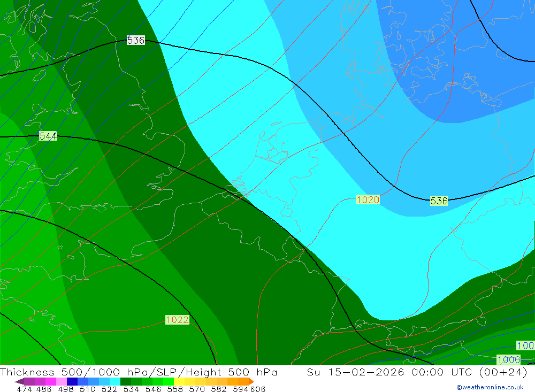
Task: Click the green 536 label beside 1020
Action: [x=439, y=201]
